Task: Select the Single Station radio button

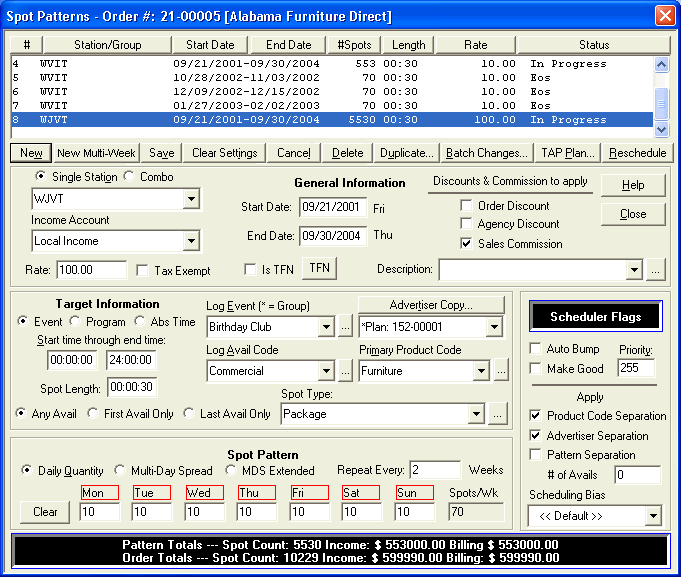Action: 40,176
